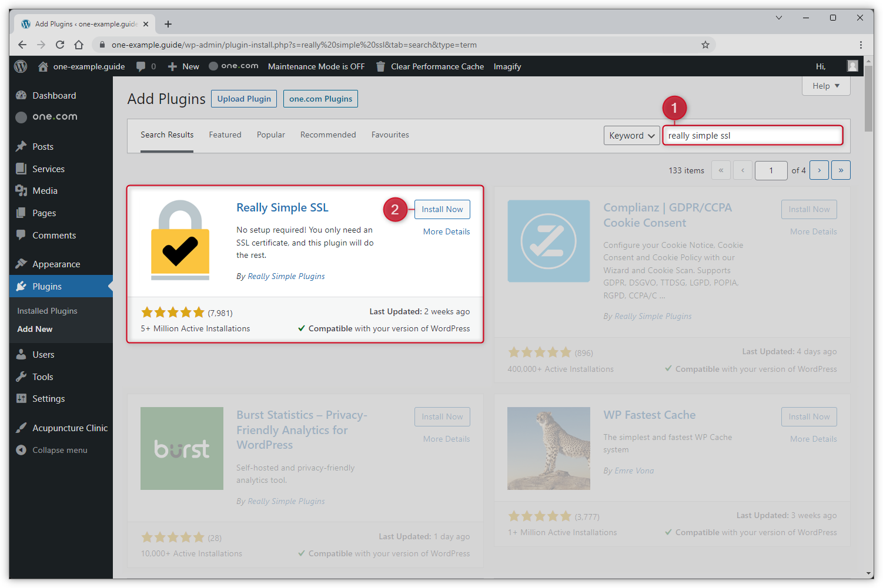Switch to the Recommended tab
Viewport: 883px width, 588px height.
(x=328, y=135)
